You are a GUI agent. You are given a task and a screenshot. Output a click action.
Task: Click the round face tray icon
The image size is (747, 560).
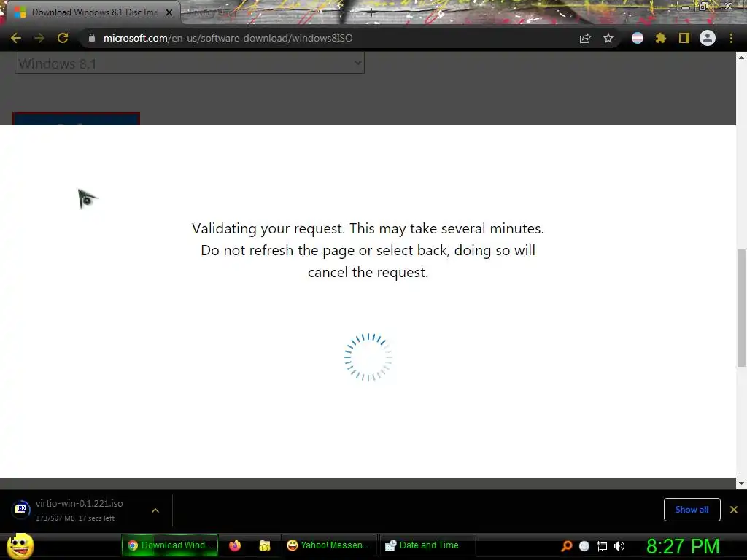(x=584, y=546)
